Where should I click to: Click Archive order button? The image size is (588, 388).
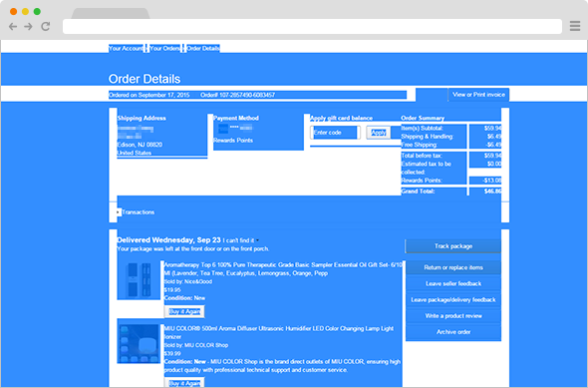[453, 332]
